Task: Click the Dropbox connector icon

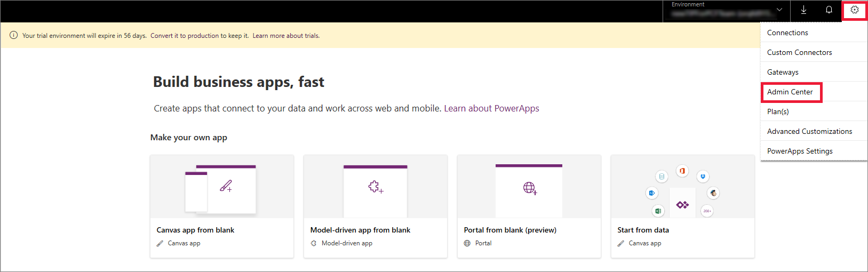Action: pyautogui.click(x=703, y=177)
